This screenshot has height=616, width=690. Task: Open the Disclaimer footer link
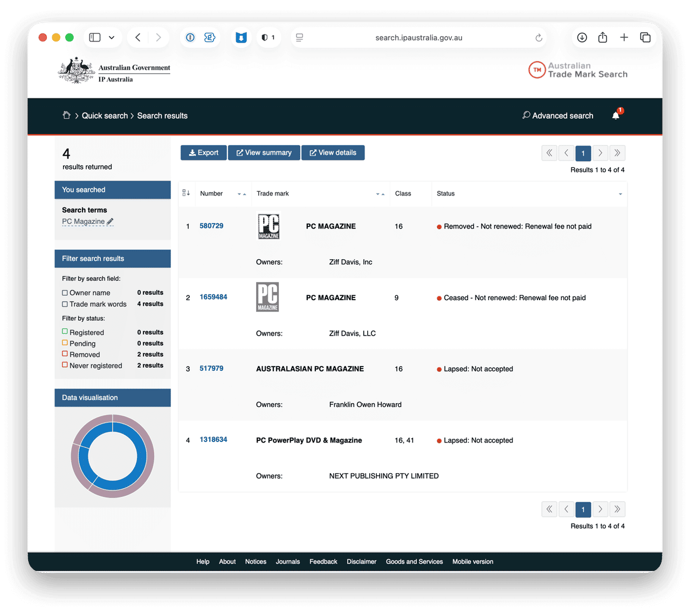(362, 562)
